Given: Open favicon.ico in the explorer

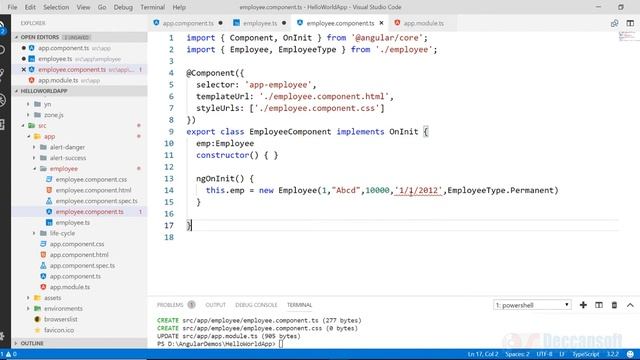Looking at the screenshot, I should 59,330.
